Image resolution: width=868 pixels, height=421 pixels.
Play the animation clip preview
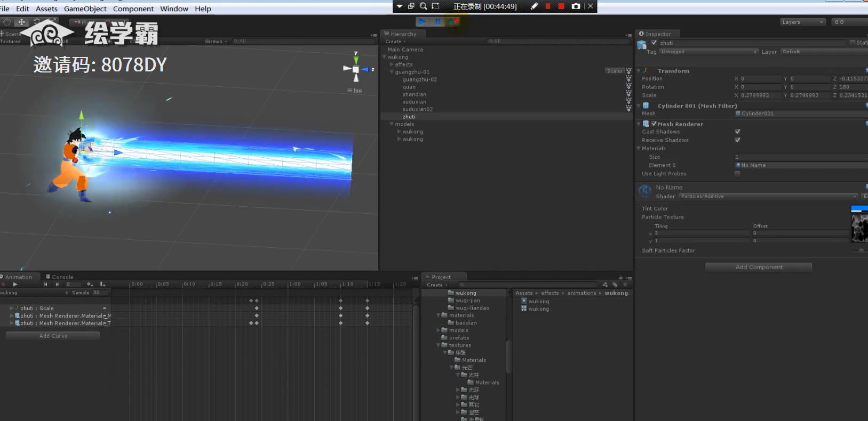tap(15, 285)
